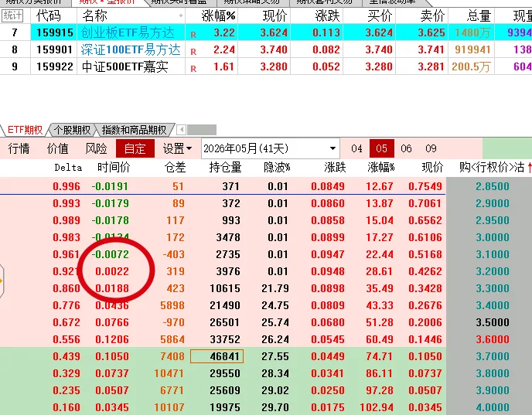The width and height of the screenshot is (532, 415).
Task: Select the 2.8500 strike price row
Action: [x=493, y=186]
